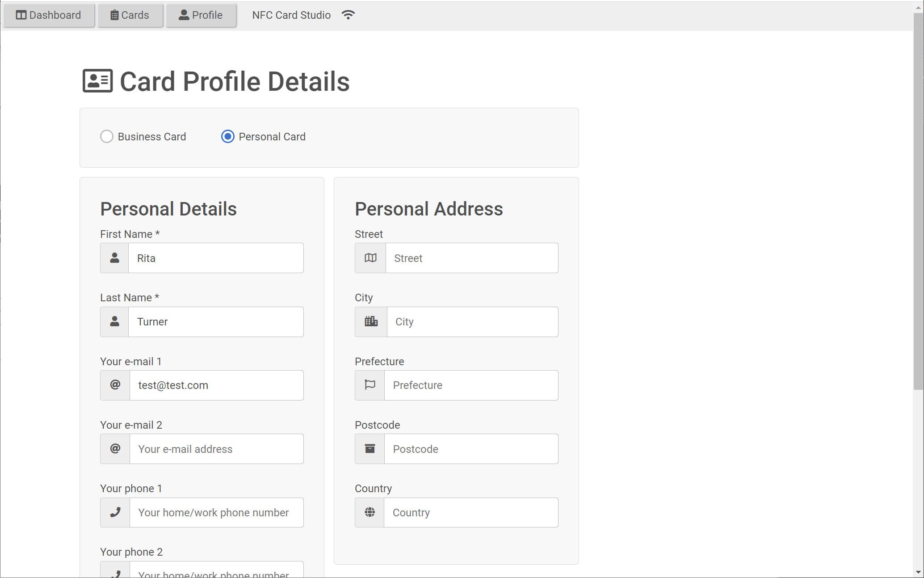Click the archive box icon beside Postcode

pos(370,449)
